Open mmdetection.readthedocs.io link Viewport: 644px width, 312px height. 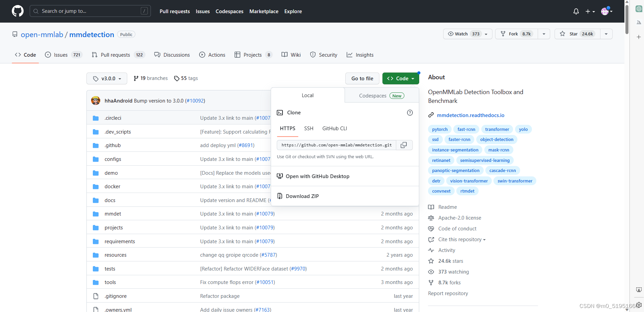click(x=471, y=115)
